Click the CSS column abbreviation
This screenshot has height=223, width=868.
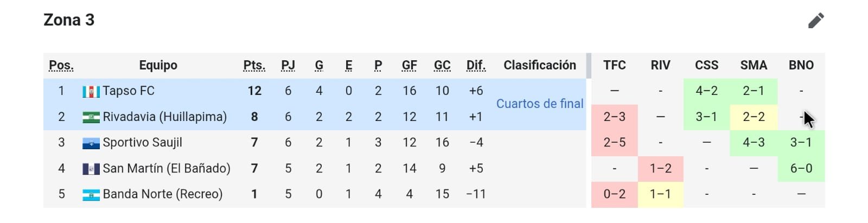(706, 66)
